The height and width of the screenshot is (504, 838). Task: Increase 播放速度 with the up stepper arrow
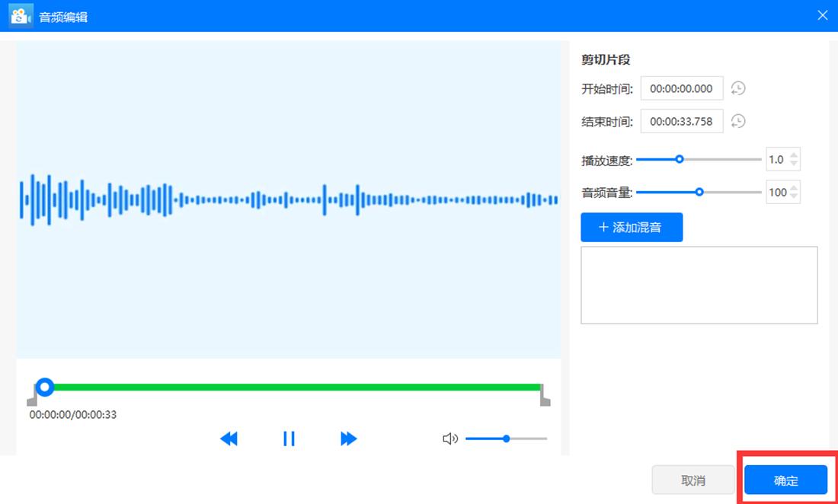[794, 155]
